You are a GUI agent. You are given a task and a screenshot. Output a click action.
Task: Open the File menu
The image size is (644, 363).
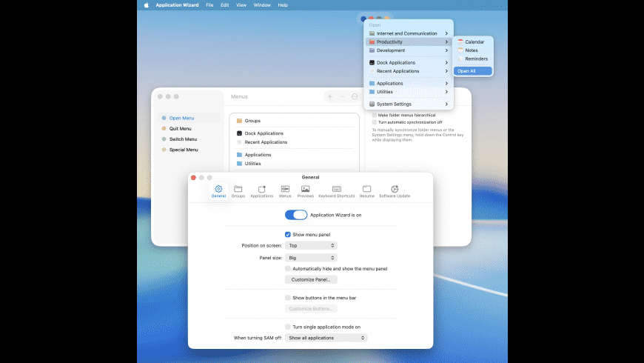point(209,5)
